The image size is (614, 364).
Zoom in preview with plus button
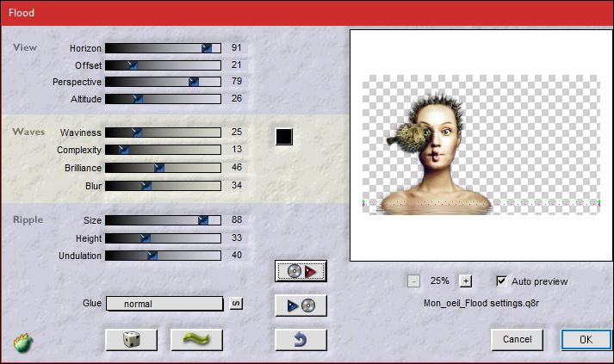pyautogui.click(x=466, y=281)
